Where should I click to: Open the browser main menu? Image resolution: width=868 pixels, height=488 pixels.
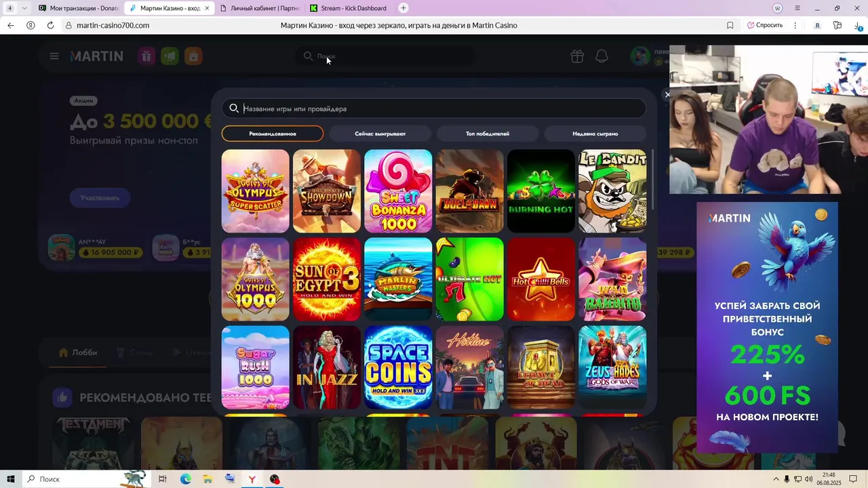click(x=797, y=8)
